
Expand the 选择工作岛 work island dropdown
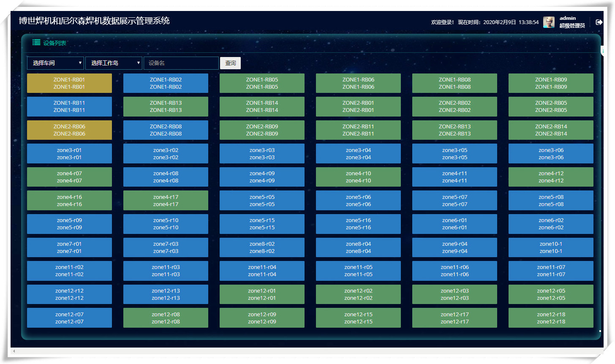pos(114,63)
